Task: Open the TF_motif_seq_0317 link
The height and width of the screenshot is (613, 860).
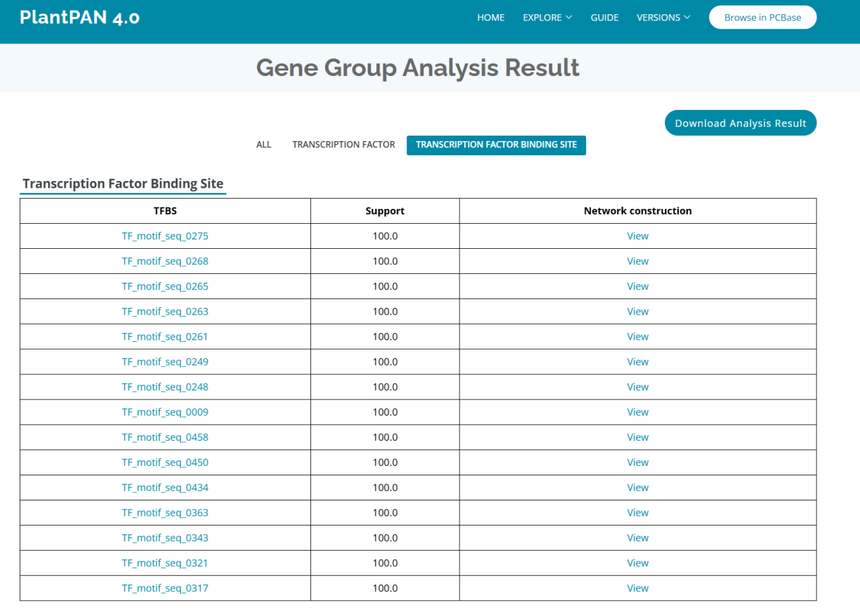Action: 165,588
